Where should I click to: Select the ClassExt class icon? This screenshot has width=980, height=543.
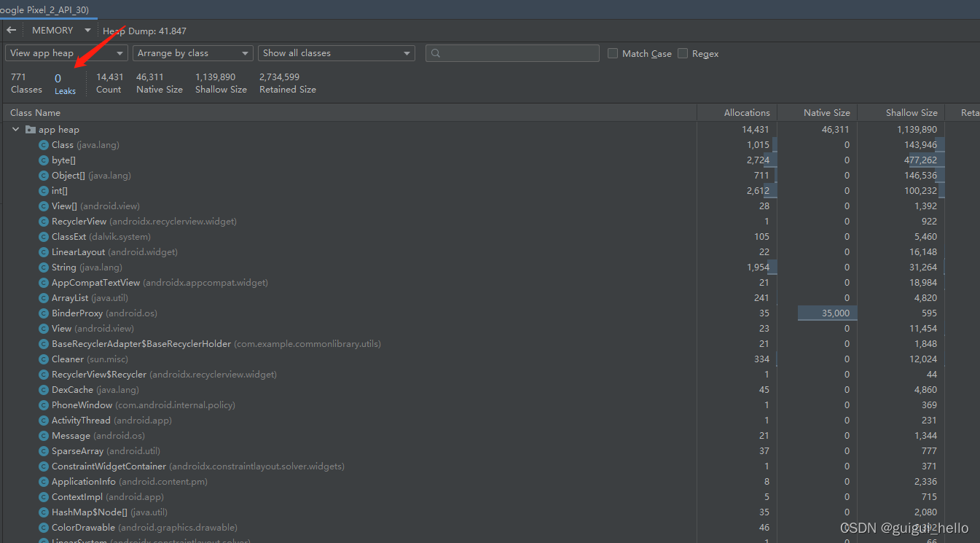pyautogui.click(x=44, y=237)
